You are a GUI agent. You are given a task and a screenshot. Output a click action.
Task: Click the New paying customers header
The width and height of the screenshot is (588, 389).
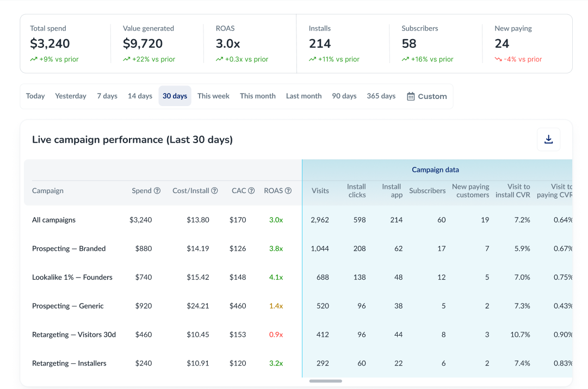471,190
